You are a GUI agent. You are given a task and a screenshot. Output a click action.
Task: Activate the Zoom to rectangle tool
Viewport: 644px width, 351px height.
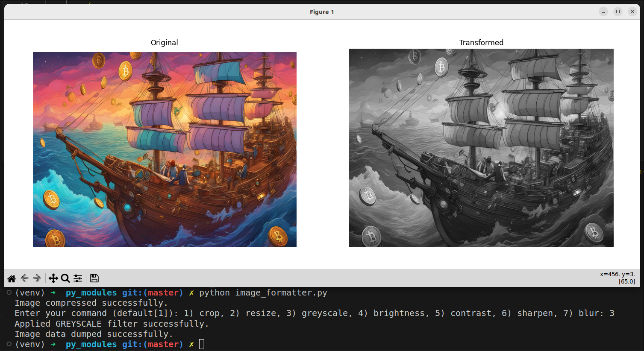pyautogui.click(x=65, y=278)
